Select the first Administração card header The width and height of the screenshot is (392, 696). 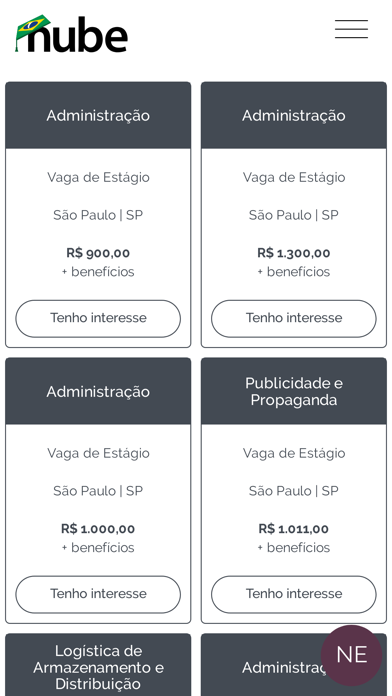pos(98,115)
